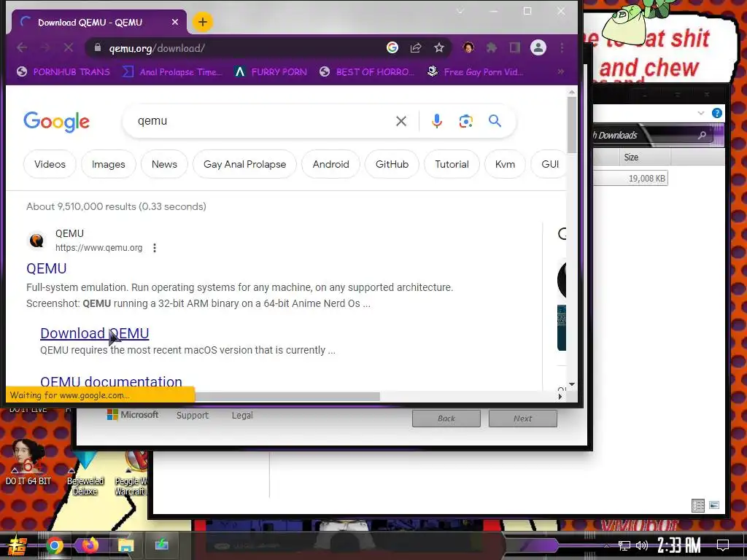747x560 pixels.
Task: Open the Bejeweled Deluxe desktop shortcut
Action: pos(85,472)
